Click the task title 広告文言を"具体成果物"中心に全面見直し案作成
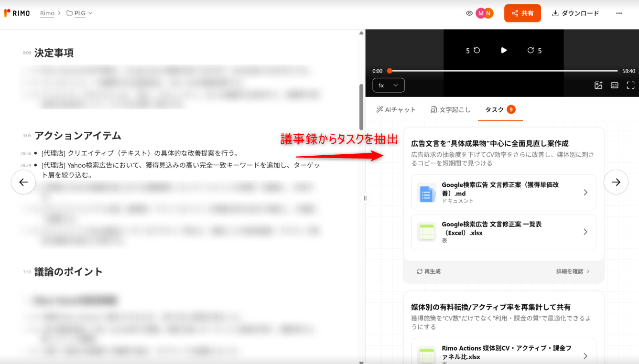The image size is (639, 364). (490, 143)
